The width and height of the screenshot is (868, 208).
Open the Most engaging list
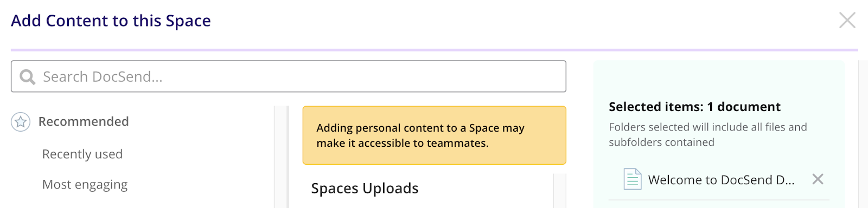(85, 185)
